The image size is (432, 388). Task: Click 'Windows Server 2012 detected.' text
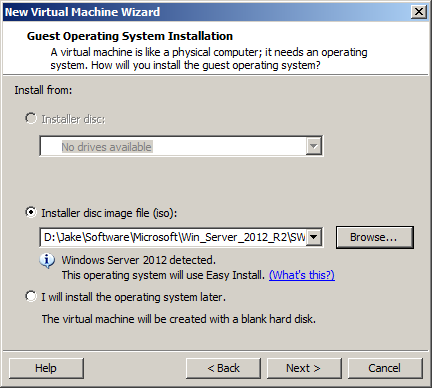(x=139, y=260)
